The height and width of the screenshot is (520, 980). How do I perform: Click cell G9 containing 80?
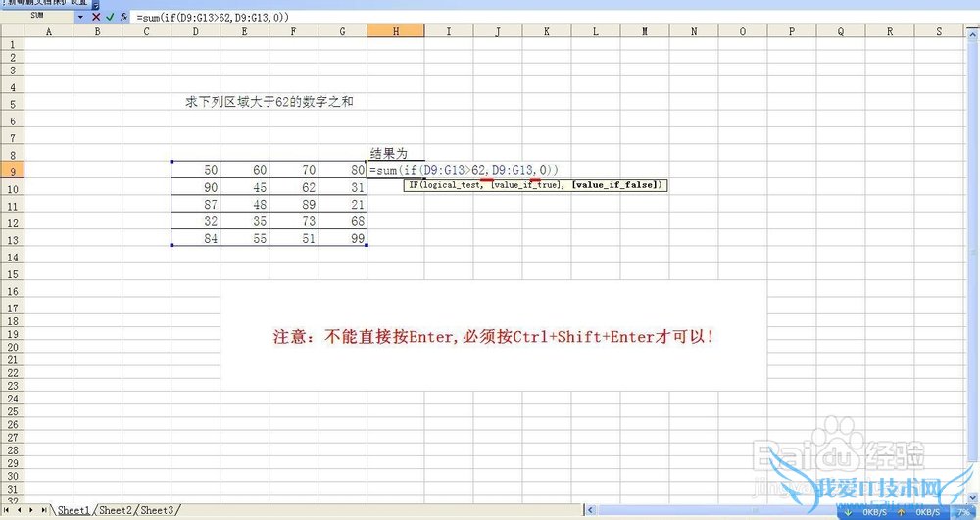342,169
